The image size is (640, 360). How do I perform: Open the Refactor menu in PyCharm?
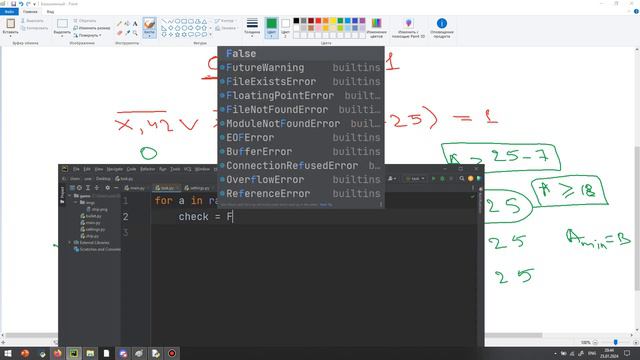point(147,169)
